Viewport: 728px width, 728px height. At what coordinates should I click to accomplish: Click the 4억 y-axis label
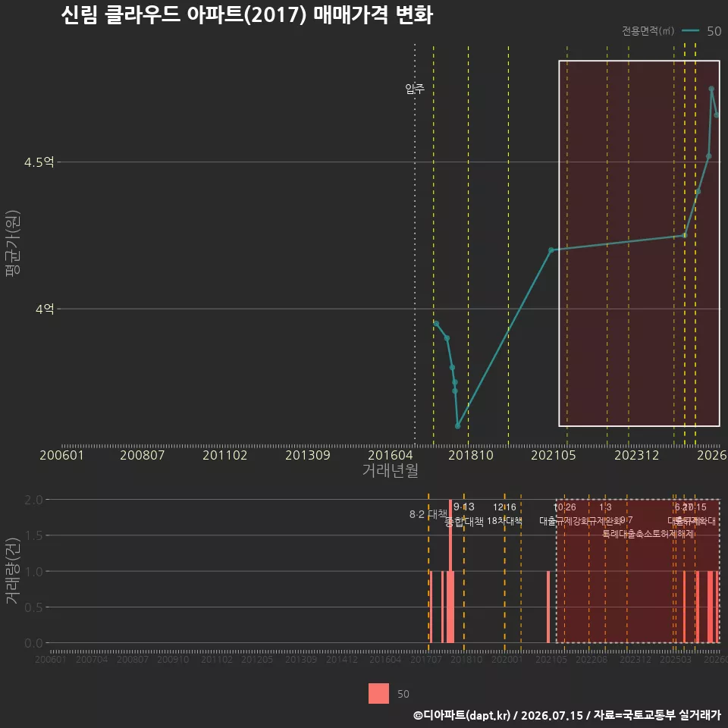tap(45, 309)
